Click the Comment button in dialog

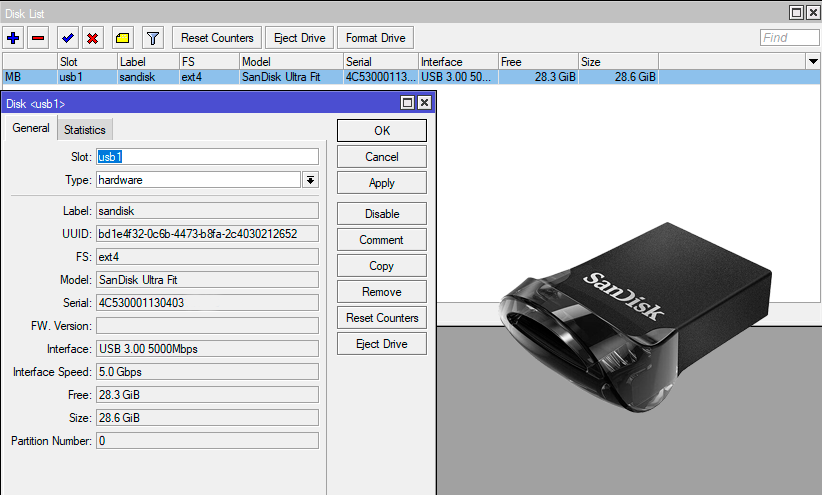[382, 240]
